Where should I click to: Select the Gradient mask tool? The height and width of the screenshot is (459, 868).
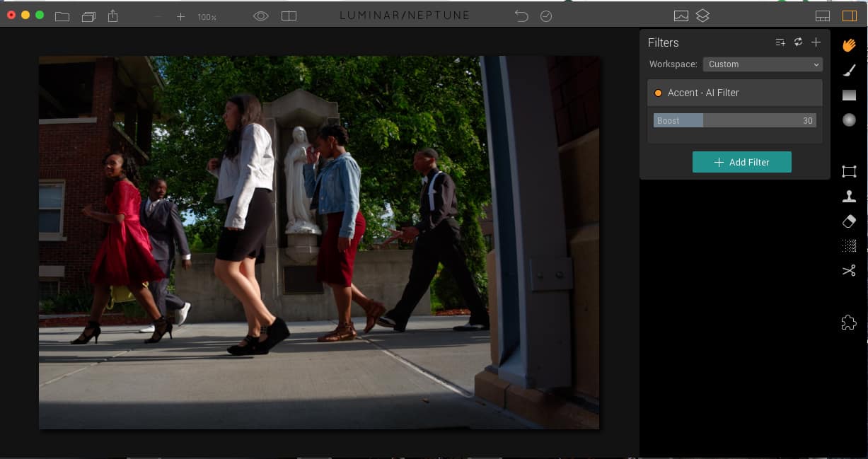click(x=849, y=95)
